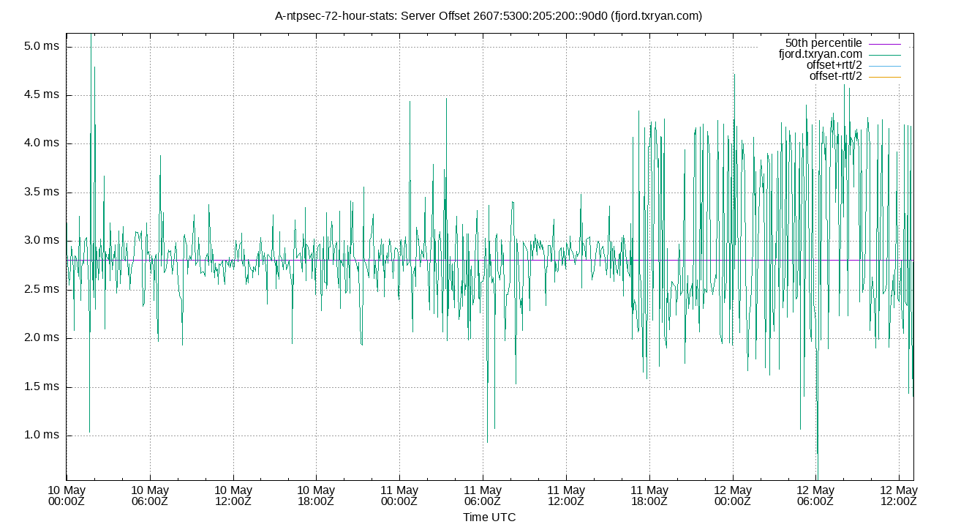
Task: Click the '10 May 06:00Z' x-axis label
Action: [150, 496]
